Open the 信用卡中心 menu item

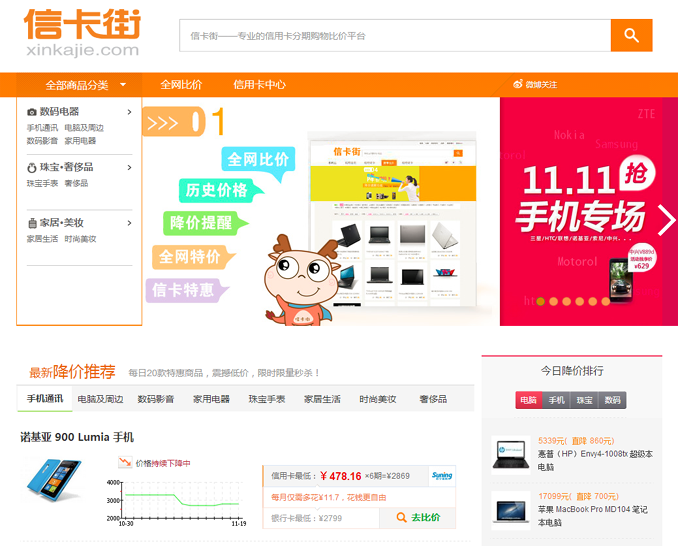259,85
